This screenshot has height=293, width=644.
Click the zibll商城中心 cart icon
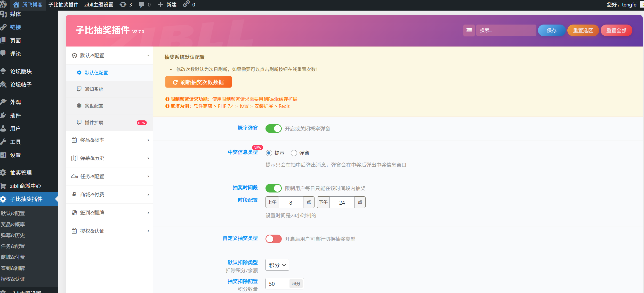tap(3, 186)
